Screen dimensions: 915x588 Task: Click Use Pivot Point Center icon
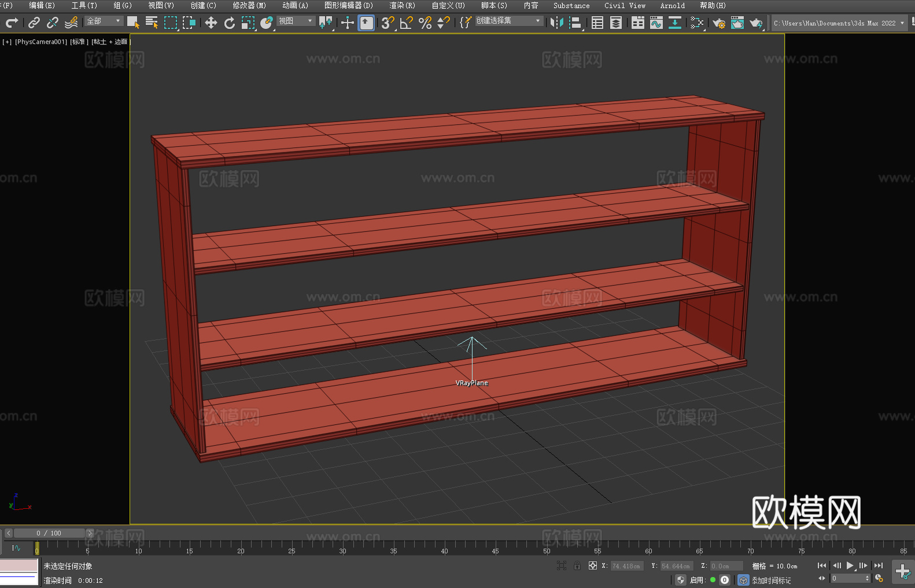[326, 23]
